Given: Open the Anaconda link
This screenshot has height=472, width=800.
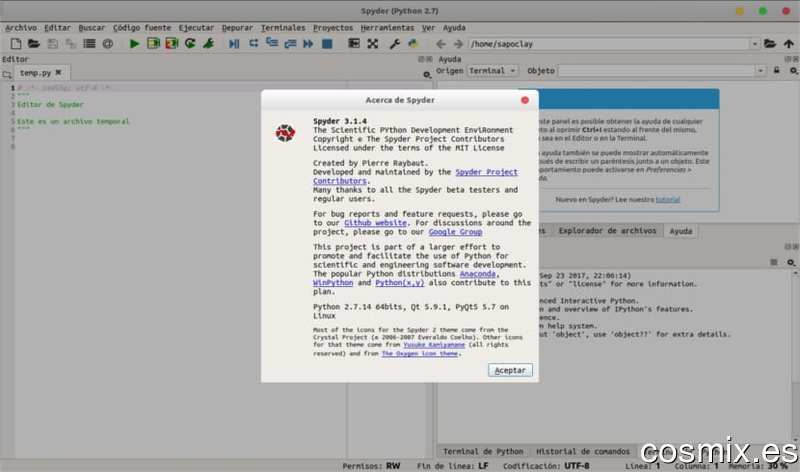Looking at the screenshot, I should tap(478, 274).
